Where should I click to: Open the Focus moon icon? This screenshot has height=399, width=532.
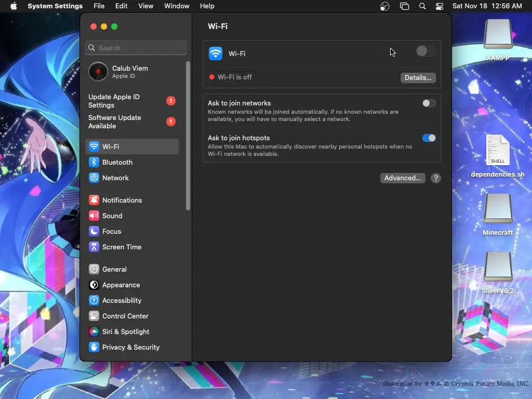pos(94,231)
